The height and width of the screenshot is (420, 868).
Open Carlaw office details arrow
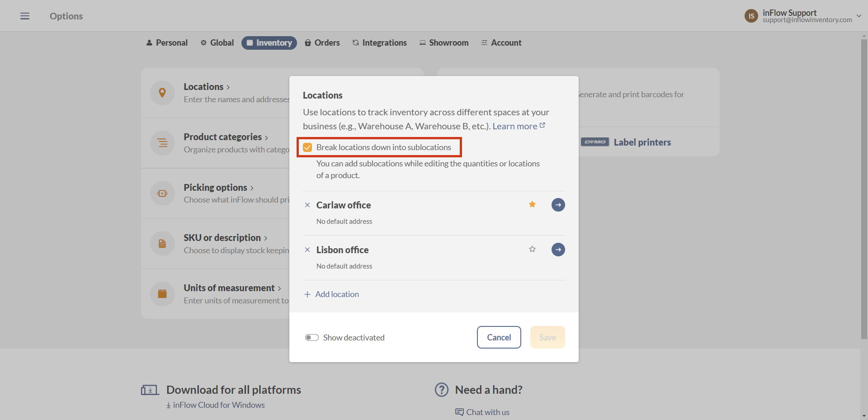tap(558, 205)
